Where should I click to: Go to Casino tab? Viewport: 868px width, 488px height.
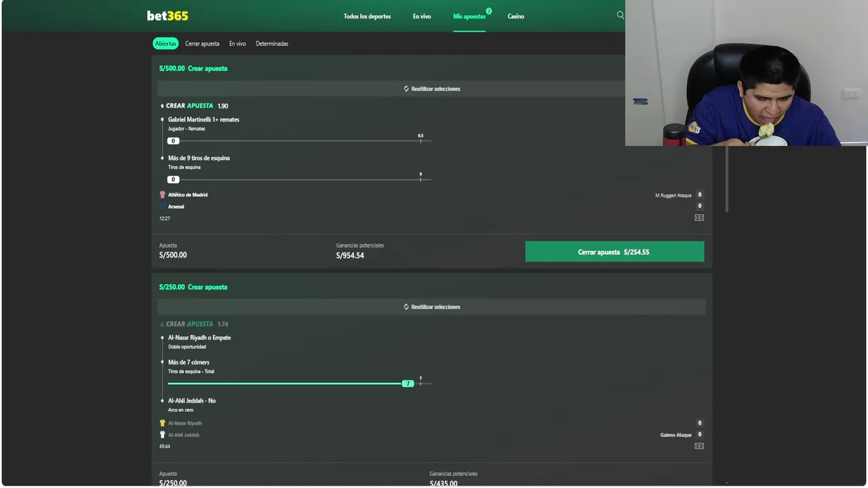click(516, 16)
